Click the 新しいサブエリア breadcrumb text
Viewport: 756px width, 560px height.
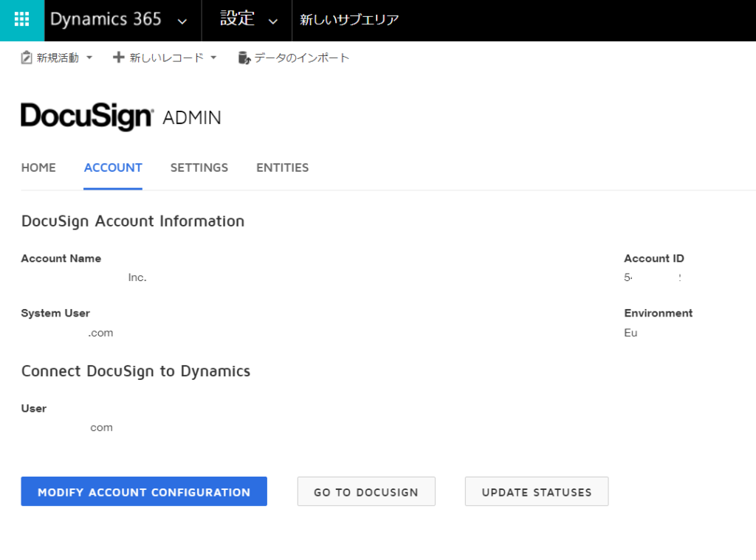(x=349, y=20)
